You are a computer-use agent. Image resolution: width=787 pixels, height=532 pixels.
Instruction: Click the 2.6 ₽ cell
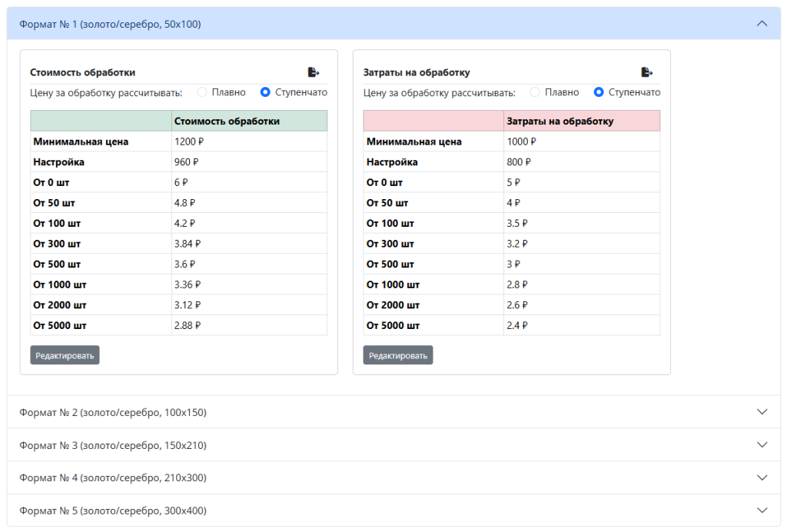coord(582,305)
